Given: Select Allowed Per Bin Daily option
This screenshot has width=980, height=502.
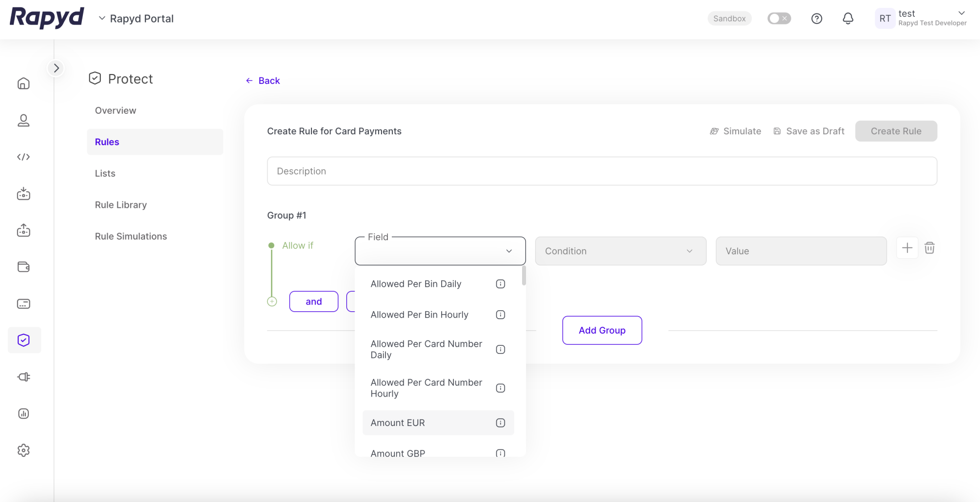Looking at the screenshot, I should tap(416, 284).
